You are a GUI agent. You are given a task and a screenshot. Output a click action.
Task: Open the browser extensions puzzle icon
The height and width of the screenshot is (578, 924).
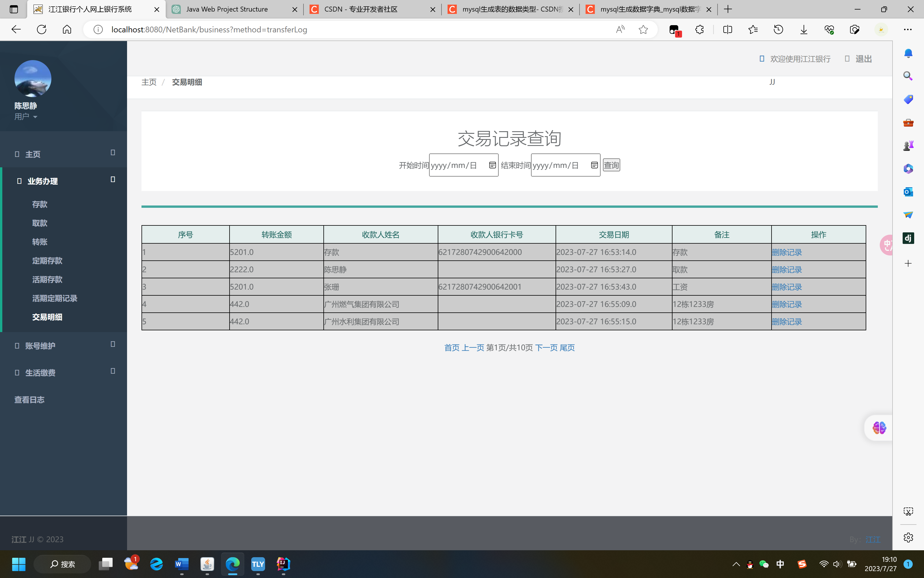(699, 29)
